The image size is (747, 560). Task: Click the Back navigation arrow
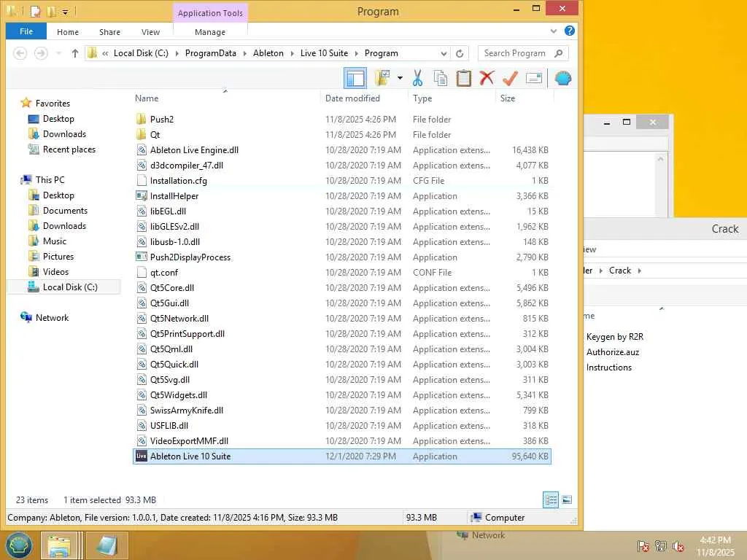coord(20,53)
